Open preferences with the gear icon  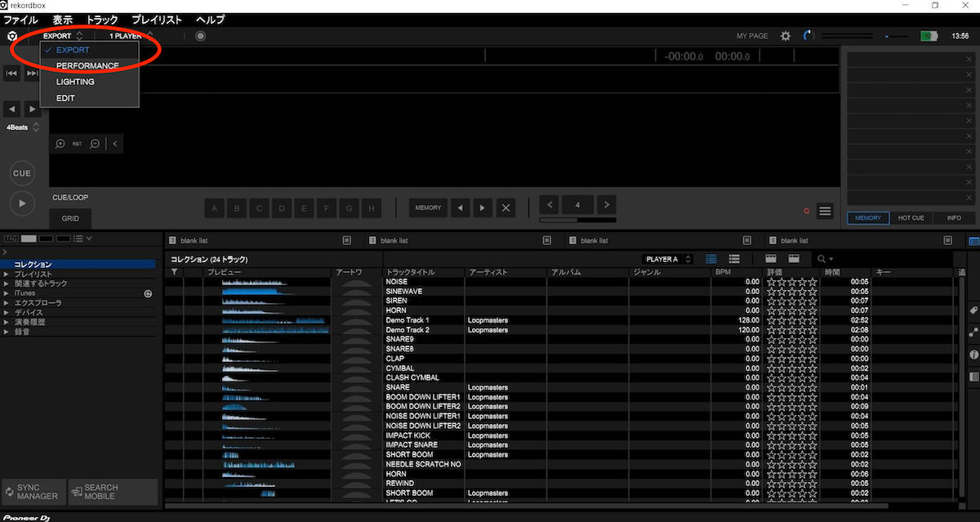coord(786,36)
